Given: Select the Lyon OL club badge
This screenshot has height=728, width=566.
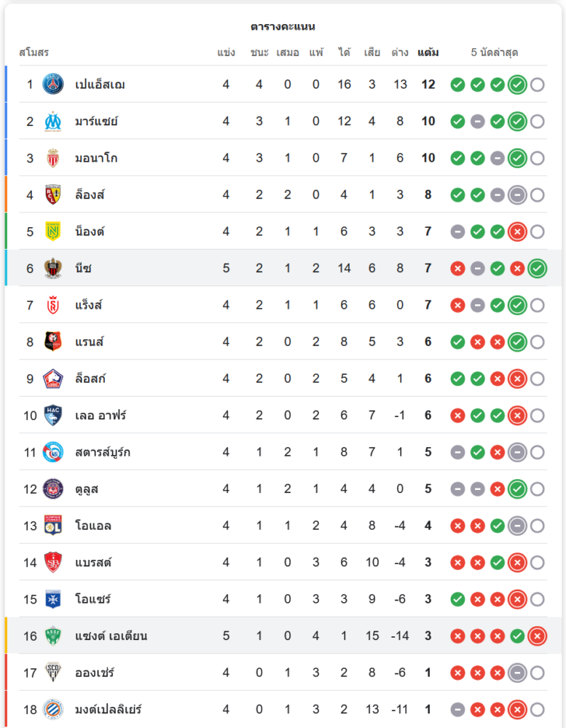Looking at the screenshot, I should coord(53,525).
